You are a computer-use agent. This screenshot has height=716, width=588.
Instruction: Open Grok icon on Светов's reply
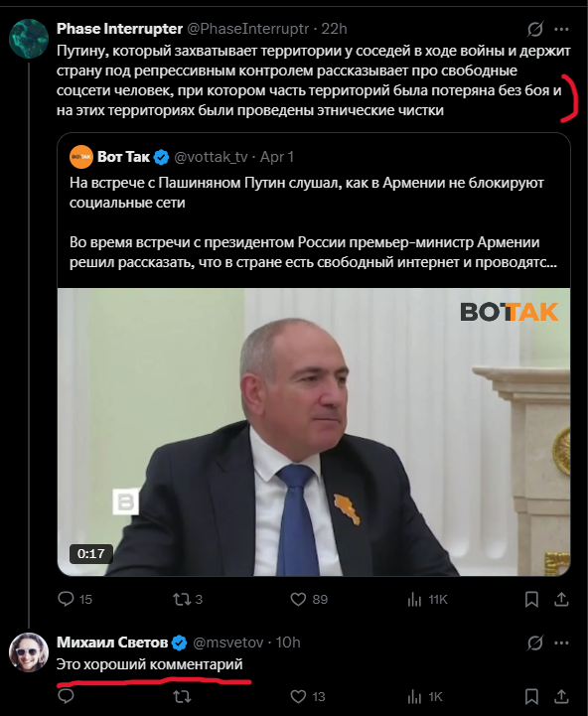coord(535,643)
